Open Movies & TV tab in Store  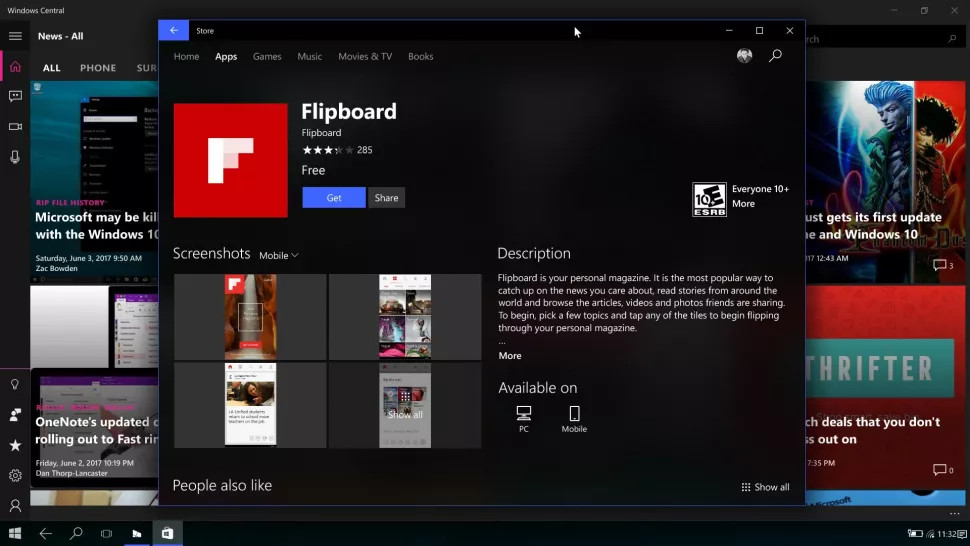365,56
